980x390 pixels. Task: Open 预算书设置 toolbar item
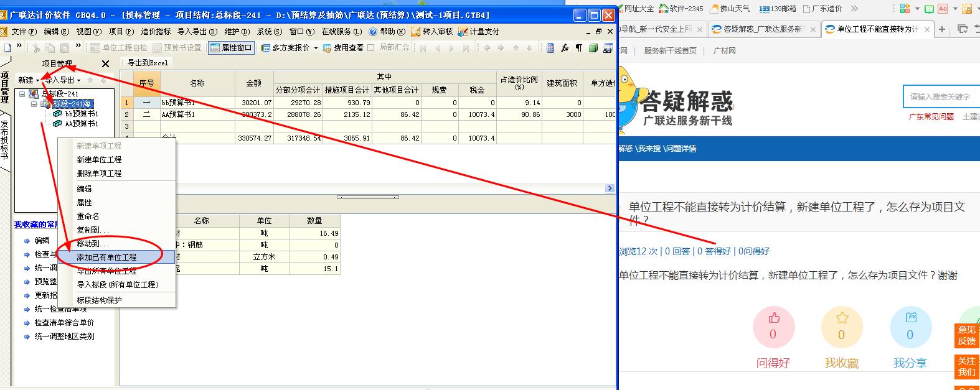tap(177, 48)
